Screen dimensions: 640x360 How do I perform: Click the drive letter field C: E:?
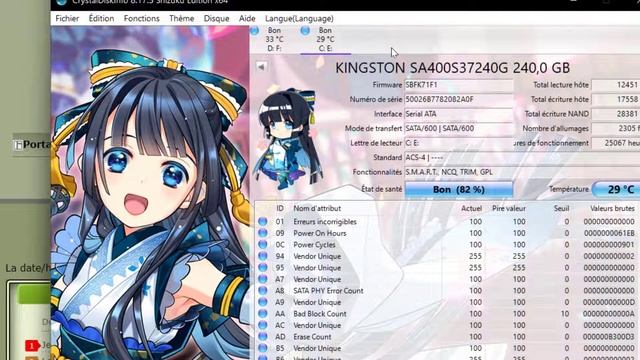pyautogui.click(x=459, y=143)
